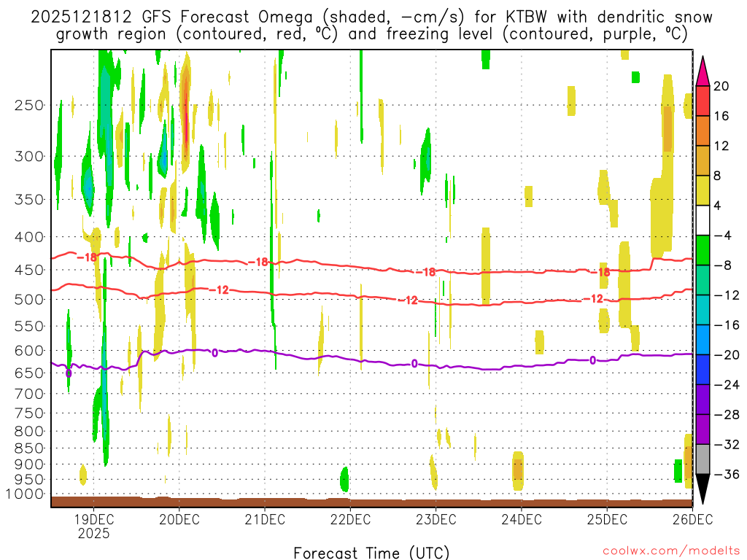Viewport: 747px width, 560px height.
Task: Click the green -4 to -8 colorbar segment
Action: coord(703,251)
